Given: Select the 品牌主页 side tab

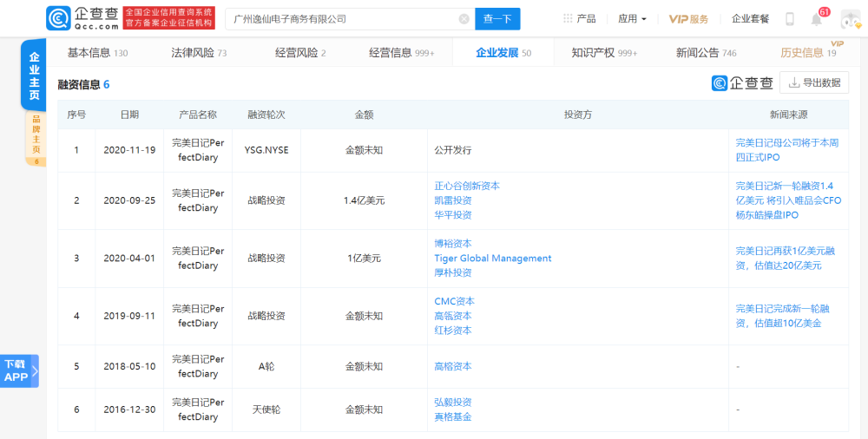Looking at the screenshot, I should point(36,139).
